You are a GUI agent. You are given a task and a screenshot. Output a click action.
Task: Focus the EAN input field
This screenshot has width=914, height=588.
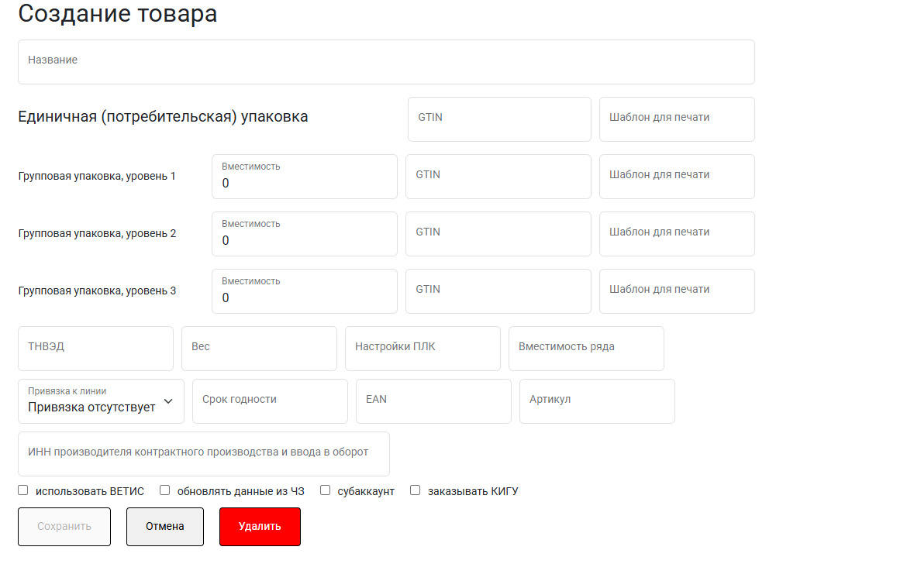[433, 401]
